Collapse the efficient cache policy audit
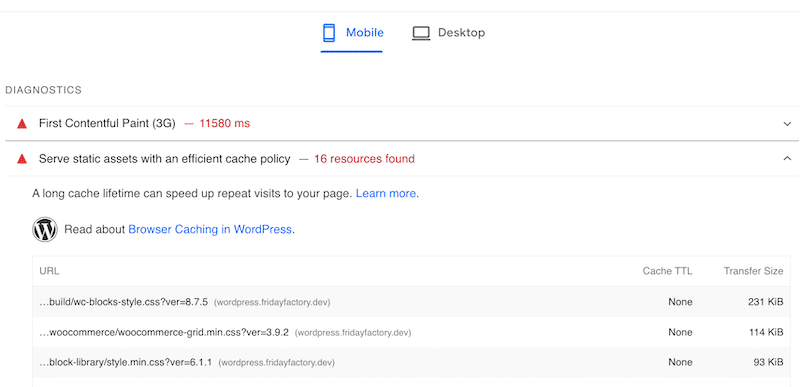 coord(787,159)
